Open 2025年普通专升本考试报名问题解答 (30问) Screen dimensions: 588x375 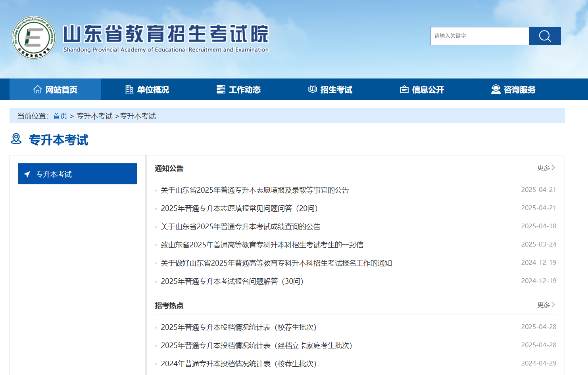(232, 281)
